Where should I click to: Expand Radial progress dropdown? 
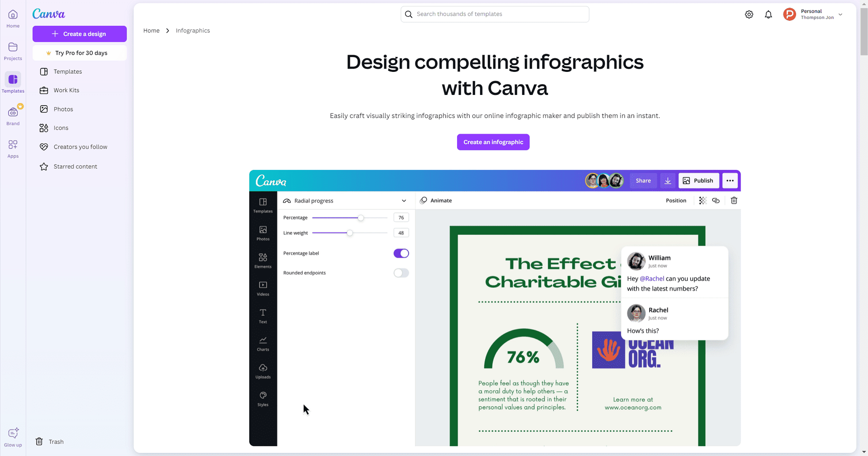404,201
